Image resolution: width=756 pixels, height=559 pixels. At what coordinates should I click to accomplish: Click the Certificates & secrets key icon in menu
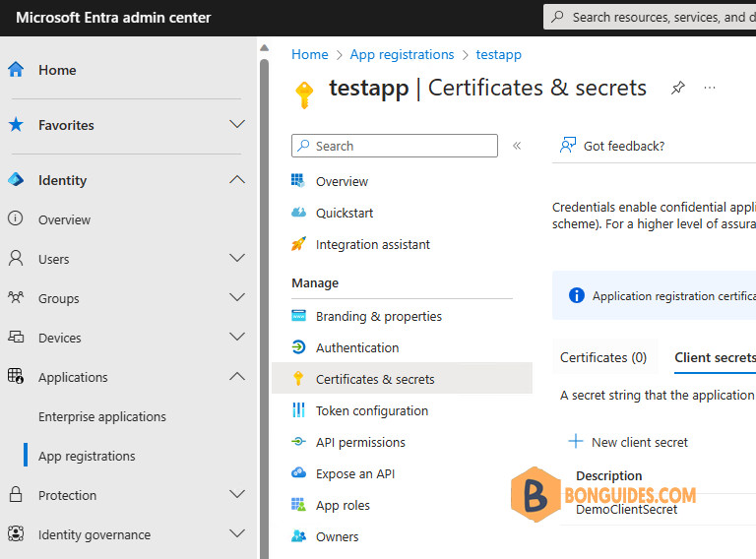[x=298, y=379]
